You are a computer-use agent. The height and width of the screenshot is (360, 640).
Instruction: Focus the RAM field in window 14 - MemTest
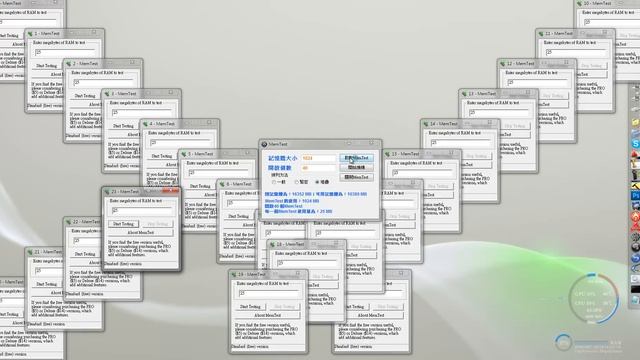coord(461,143)
